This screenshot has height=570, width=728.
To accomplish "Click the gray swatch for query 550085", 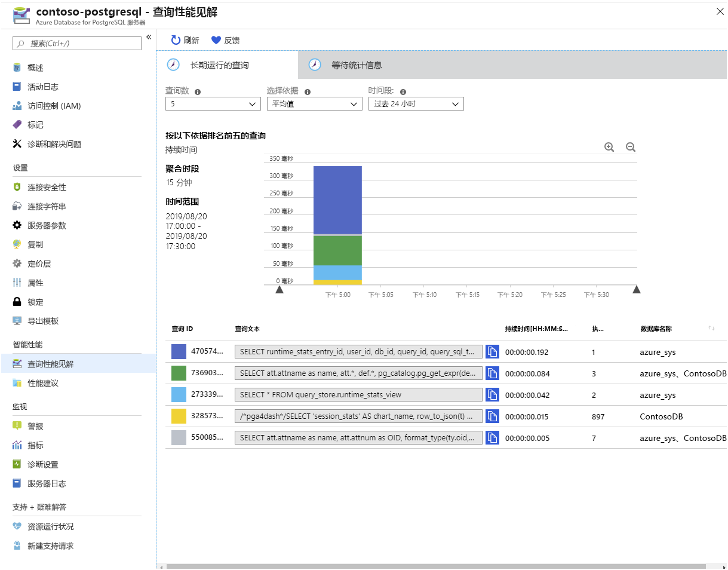I will click(179, 438).
